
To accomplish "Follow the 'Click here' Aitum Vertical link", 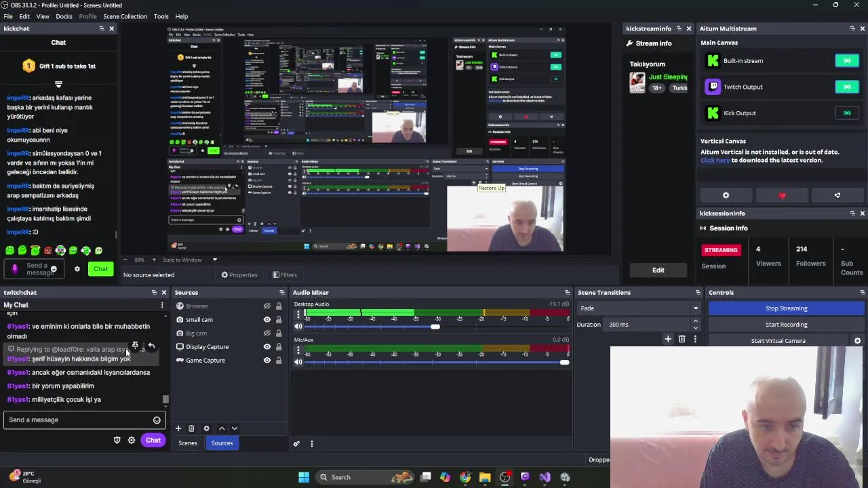I will pos(715,160).
